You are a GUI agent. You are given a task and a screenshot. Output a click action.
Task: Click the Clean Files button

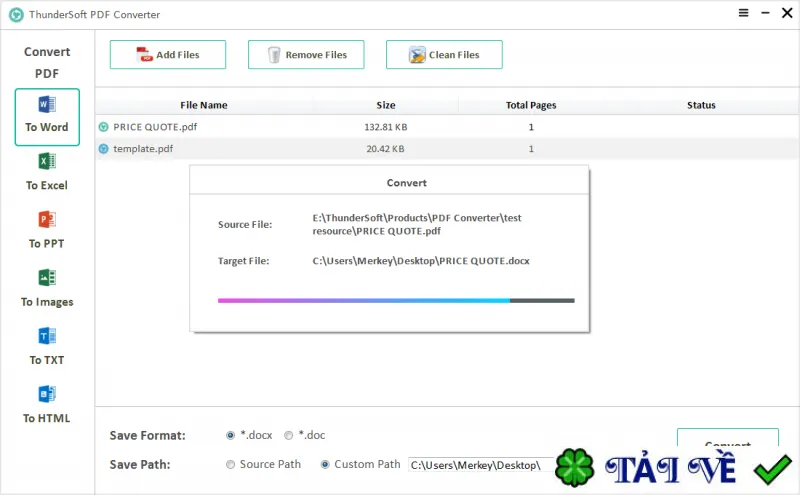(x=444, y=55)
